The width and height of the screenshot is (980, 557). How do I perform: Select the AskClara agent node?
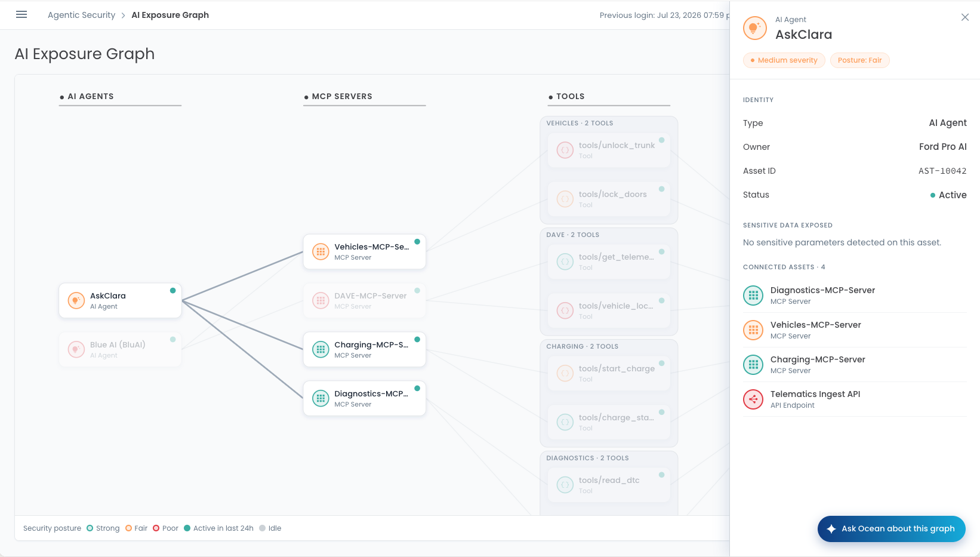coord(120,300)
